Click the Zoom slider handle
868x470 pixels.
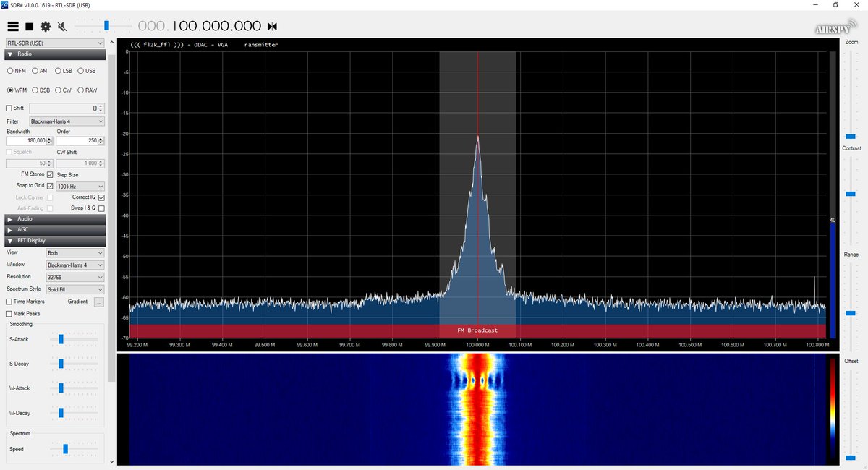[851, 136]
